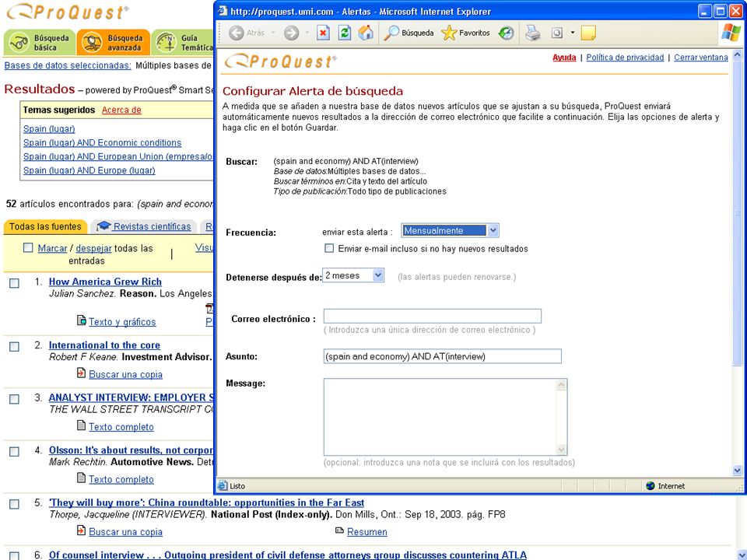Open the Ayuda help link
The height and width of the screenshot is (560, 747).
coord(564,58)
